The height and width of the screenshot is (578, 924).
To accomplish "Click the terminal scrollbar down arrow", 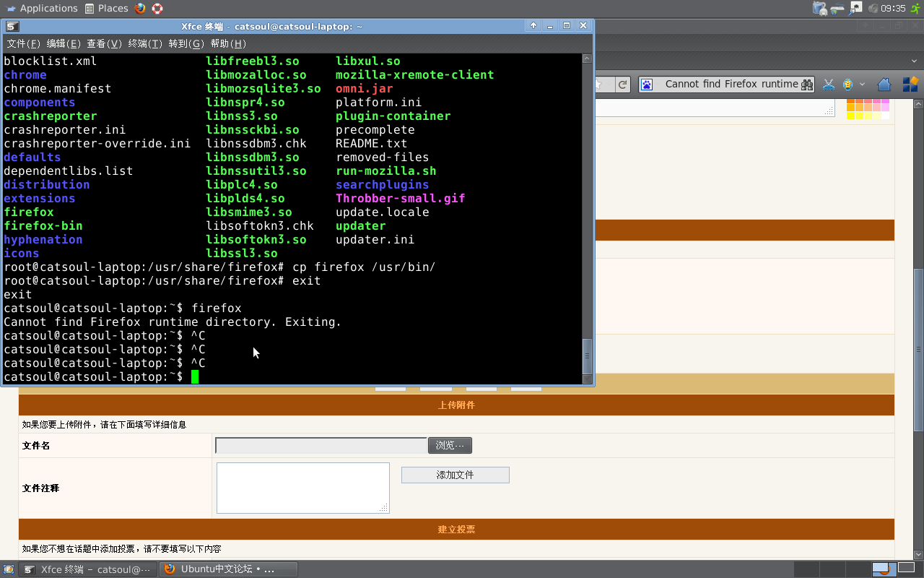I will (x=587, y=379).
